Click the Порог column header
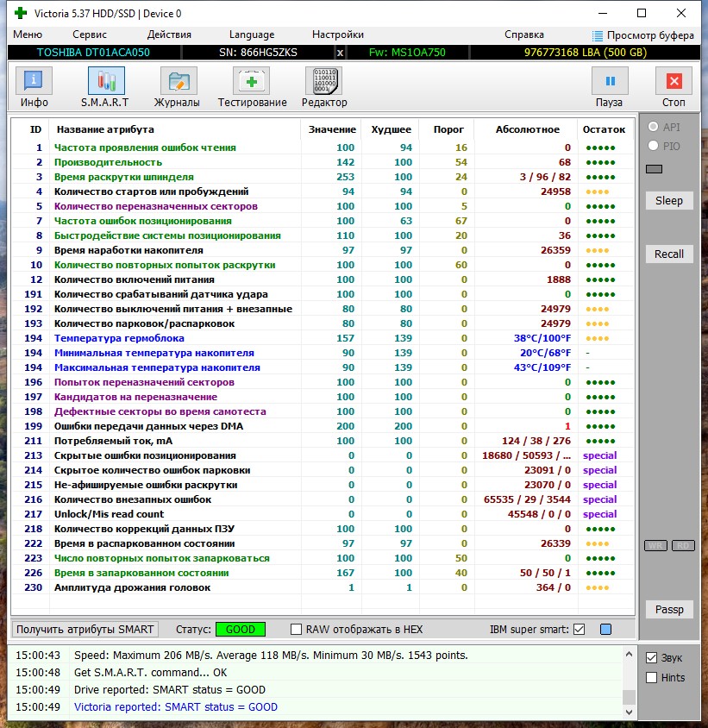The width and height of the screenshot is (708, 728). click(448, 129)
